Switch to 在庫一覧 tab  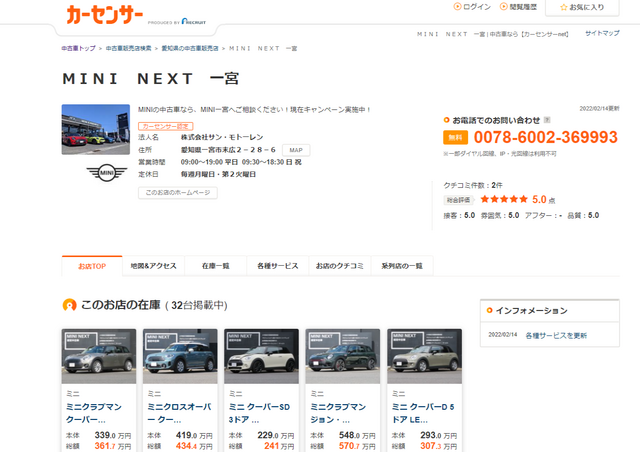tap(216, 266)
